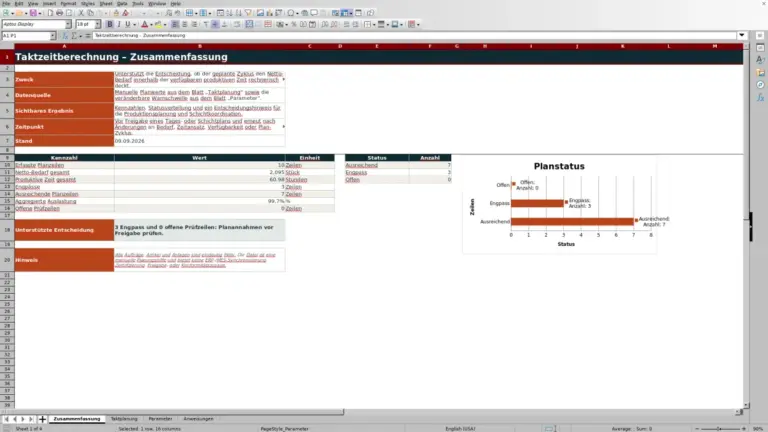Viewport: 768px width, 432px height.
Task: Open the Borders dropdown arrow
Action: coord(374,24)
